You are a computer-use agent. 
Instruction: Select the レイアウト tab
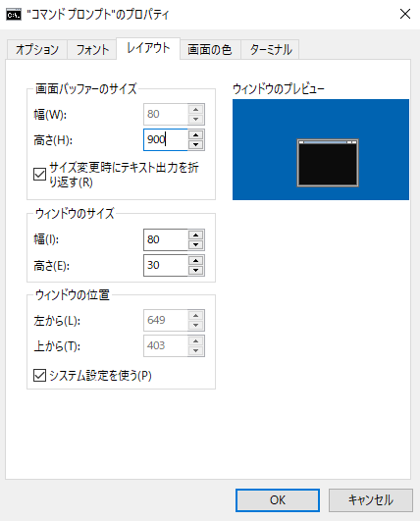pos(148,48)
